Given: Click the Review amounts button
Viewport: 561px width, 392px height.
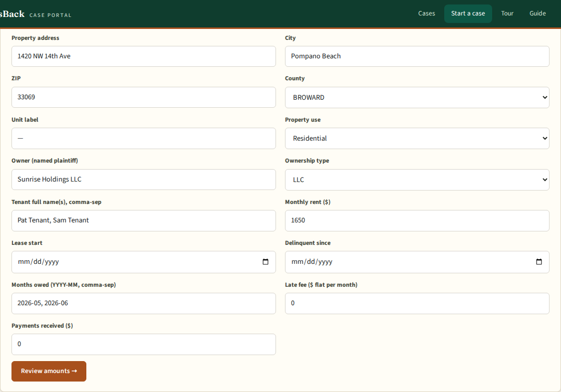Looking at the screenshot, I should tap(48, 371).
